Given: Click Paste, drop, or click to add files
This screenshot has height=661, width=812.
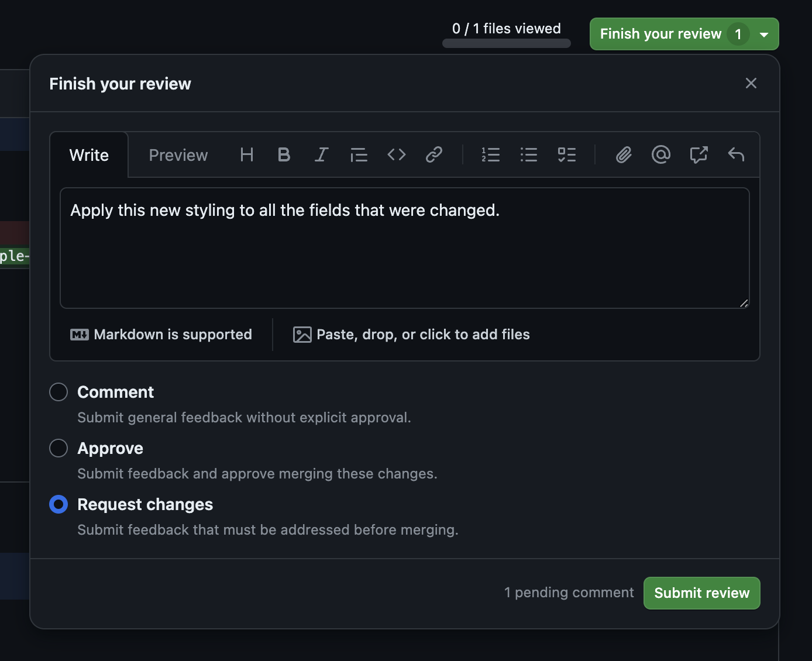Looking at the screenshot, I should [x=411, y=335].
